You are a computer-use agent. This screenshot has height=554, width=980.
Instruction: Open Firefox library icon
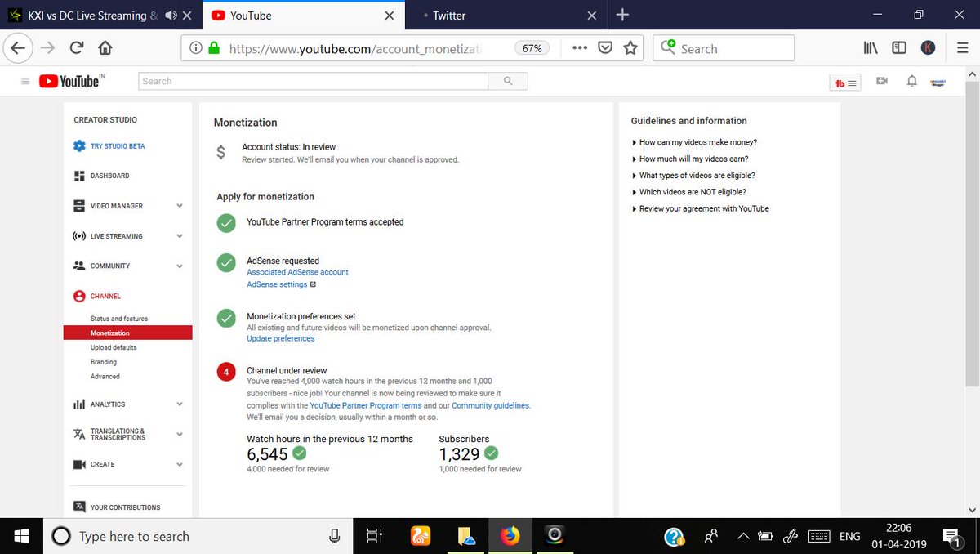click(x=871, y=48)
